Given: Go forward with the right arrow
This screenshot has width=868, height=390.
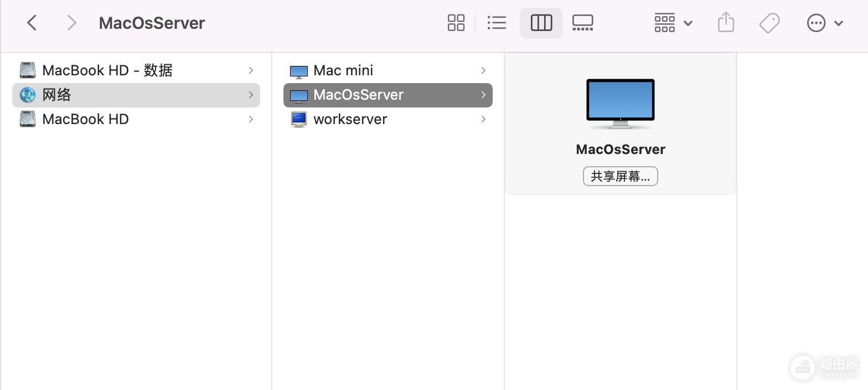Looking at the screenshot, I should tap(71, 23).
